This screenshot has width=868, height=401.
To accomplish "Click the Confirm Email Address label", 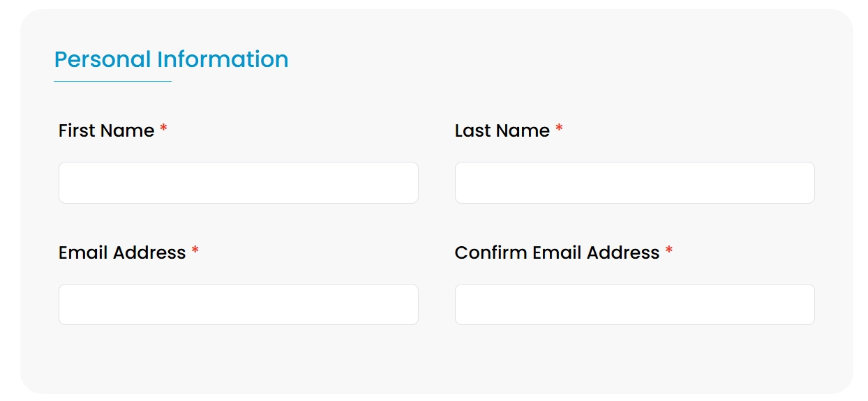I will pyautogui.click(x=557, y=252).
